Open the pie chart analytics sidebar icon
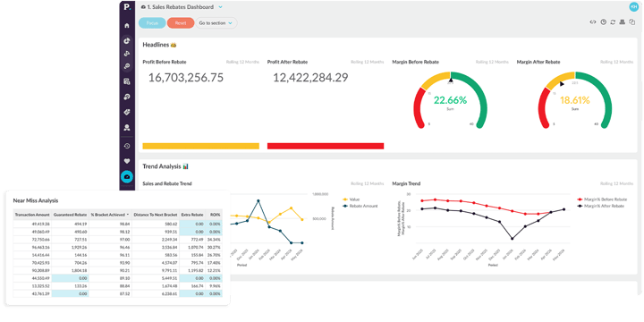Viewport: 644px width, 322px height. 127,40
